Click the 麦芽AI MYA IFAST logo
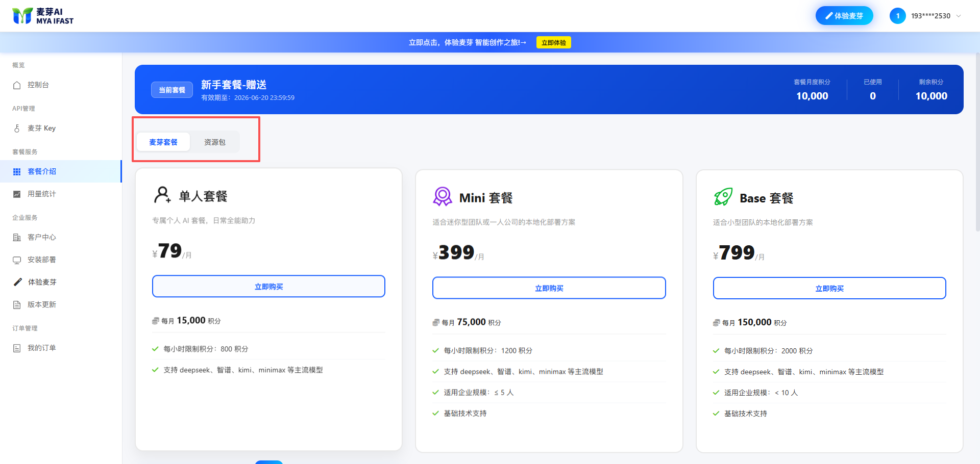This screenshot has width=980, height=464. 43,16
